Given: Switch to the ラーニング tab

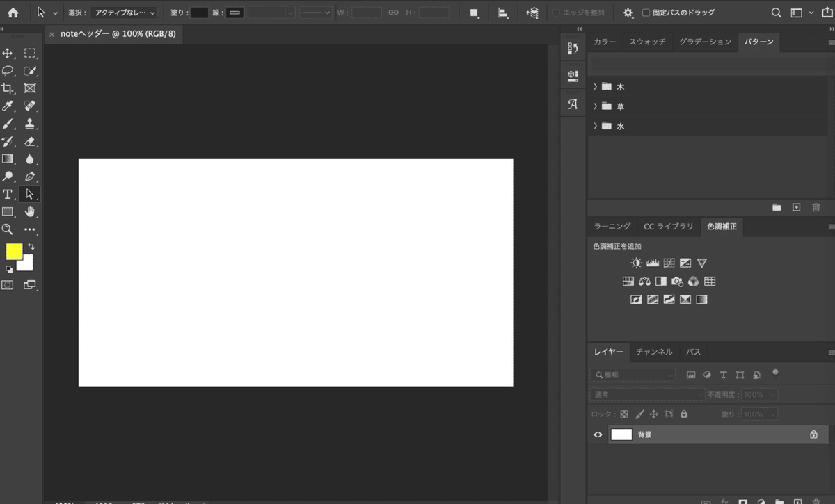Looking at the screenshot, I should click(612, 226).
